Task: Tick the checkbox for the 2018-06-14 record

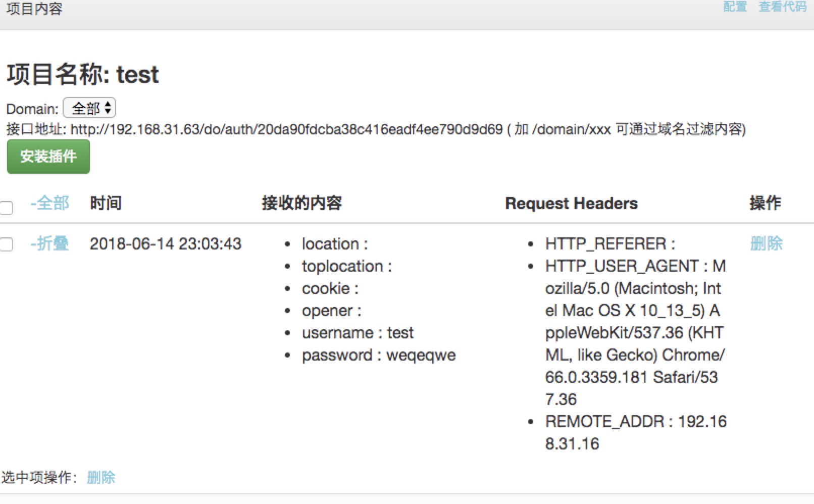Action: click(7, 245)
